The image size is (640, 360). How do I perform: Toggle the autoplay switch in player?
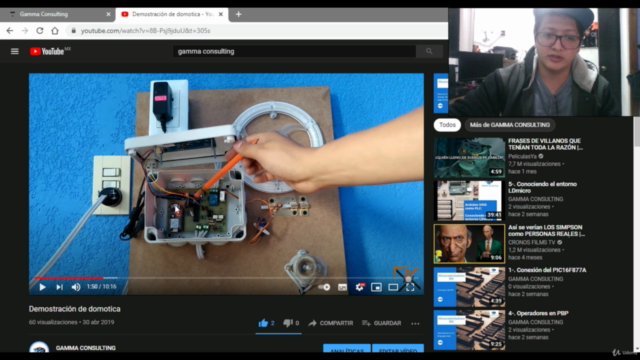pos(324,287)
